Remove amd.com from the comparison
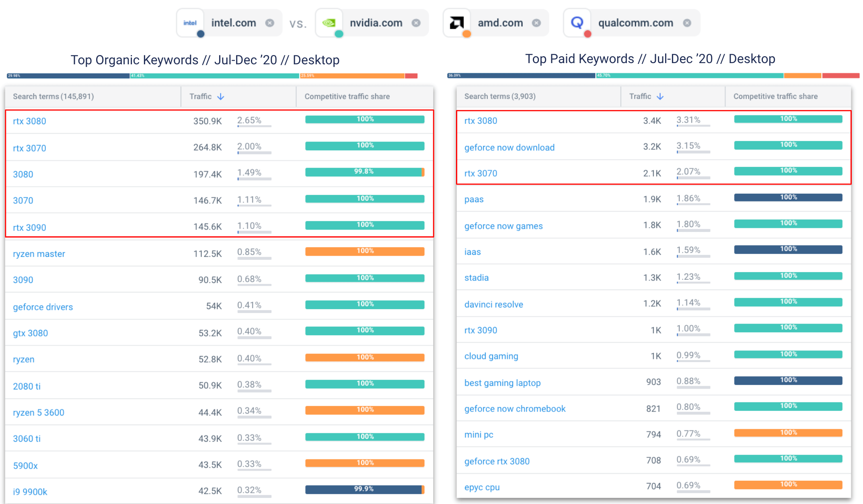863x504 pixels. pos(536,23)
